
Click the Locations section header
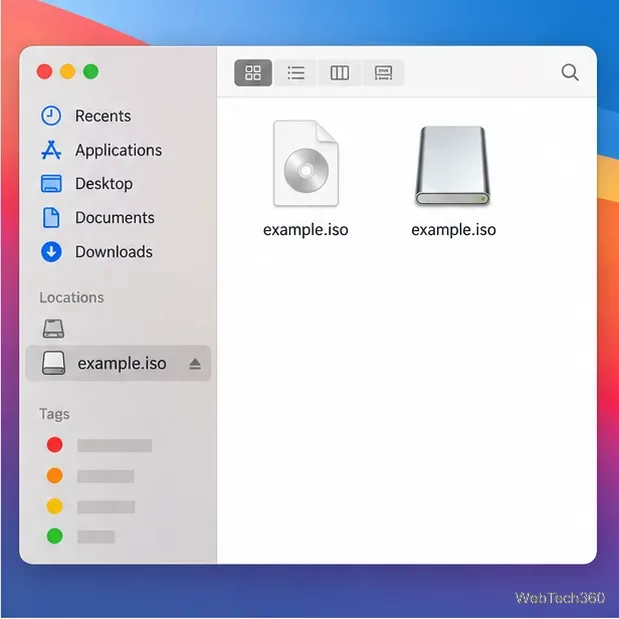(x=71, y=298)
